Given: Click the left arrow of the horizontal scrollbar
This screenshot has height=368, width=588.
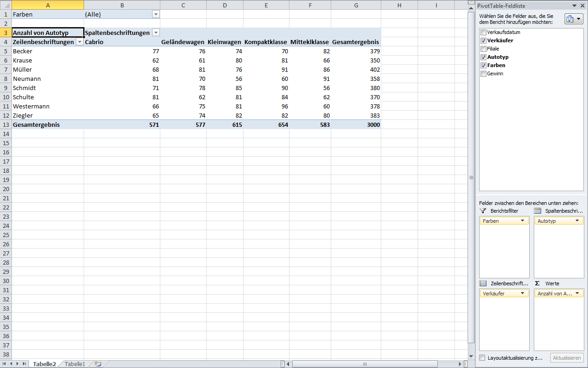Looking at the screenshot, I should tap(288, 364).
